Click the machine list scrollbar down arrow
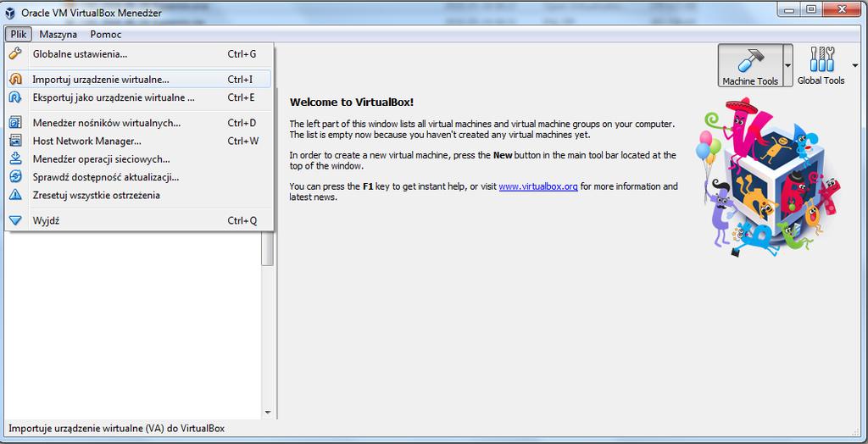The height and width of the screenshot is (444, 868). [x=268, y=413]
